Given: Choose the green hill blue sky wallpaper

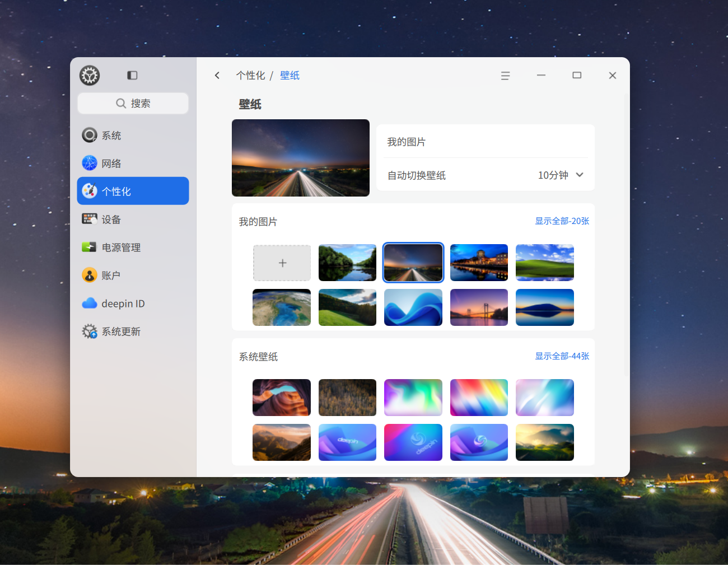Looking at the screenshot, I should (545, 263).
